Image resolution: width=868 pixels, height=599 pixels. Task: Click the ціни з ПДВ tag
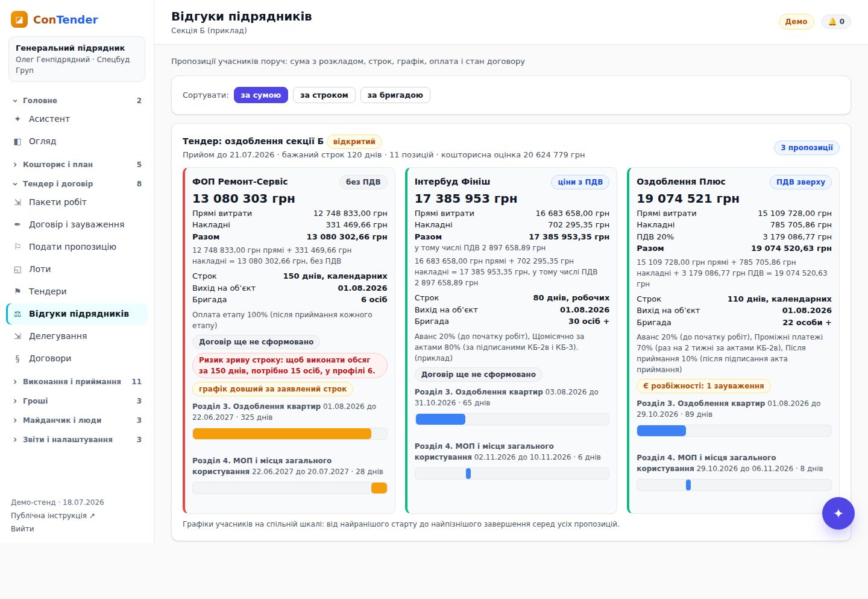[580, 182]
